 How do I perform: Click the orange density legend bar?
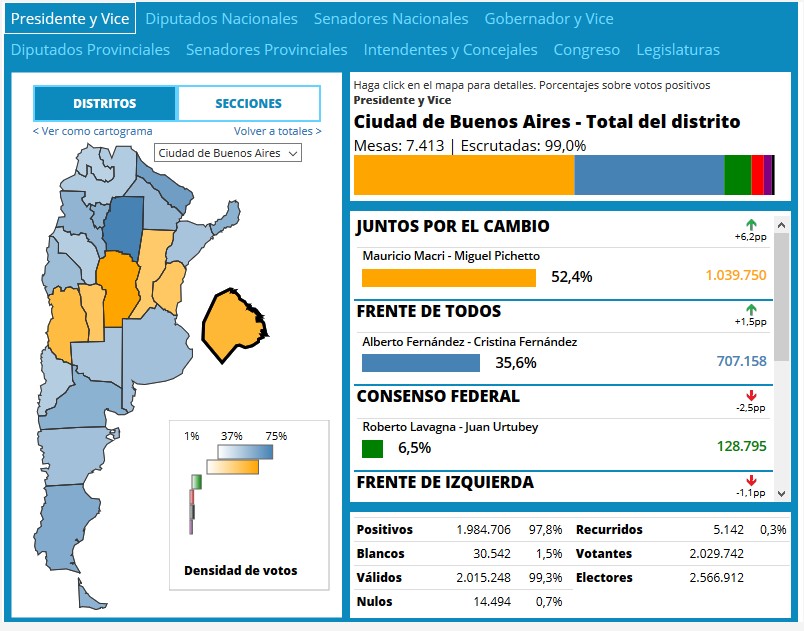[x=233, y=467]
